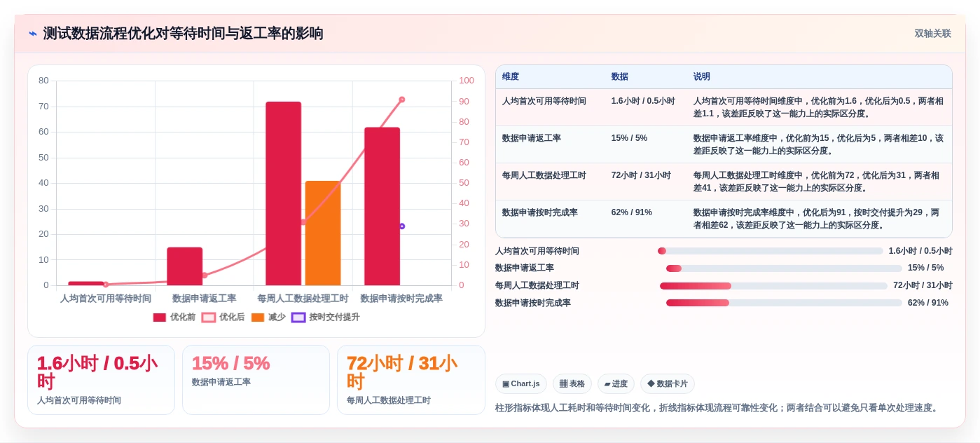Toggle the 优化后 legend swatch
Image resolution: width=980 pixels, height=443 pixels.
pos(209,318)
